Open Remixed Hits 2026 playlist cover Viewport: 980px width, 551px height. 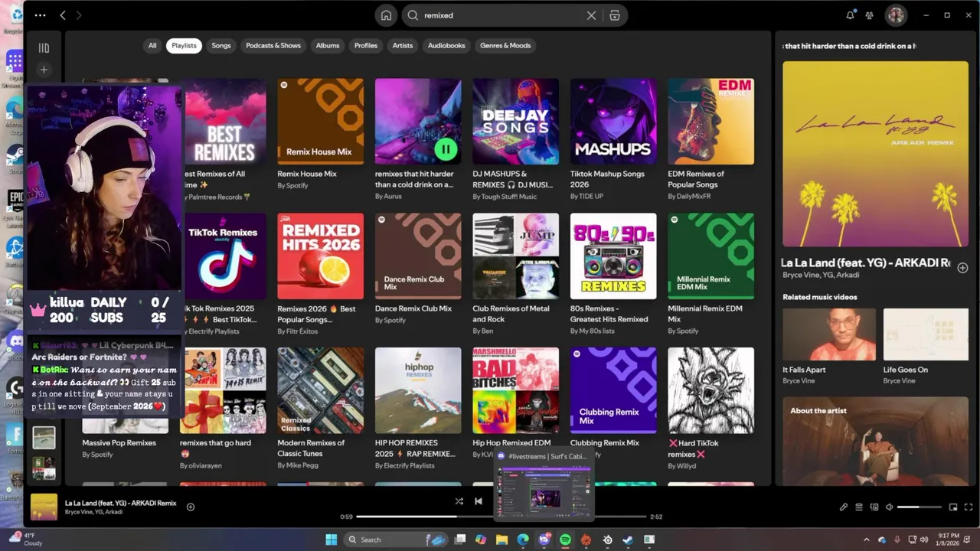(321, 256)
